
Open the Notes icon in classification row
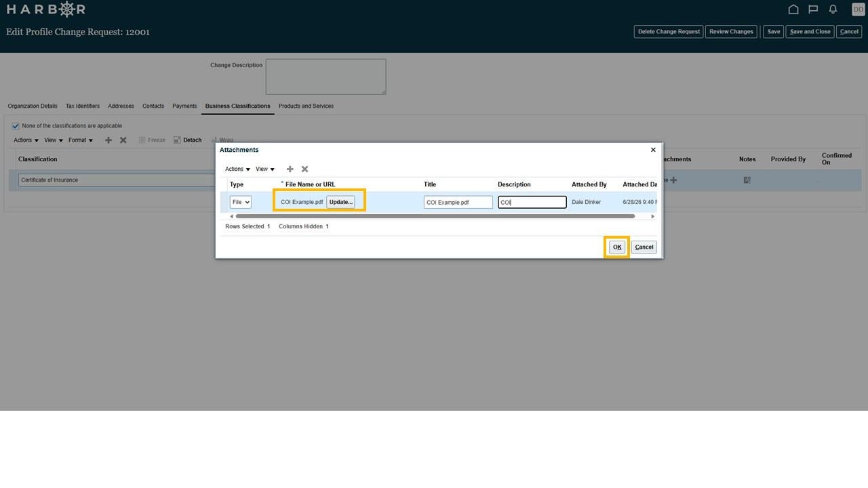(747, 180)
